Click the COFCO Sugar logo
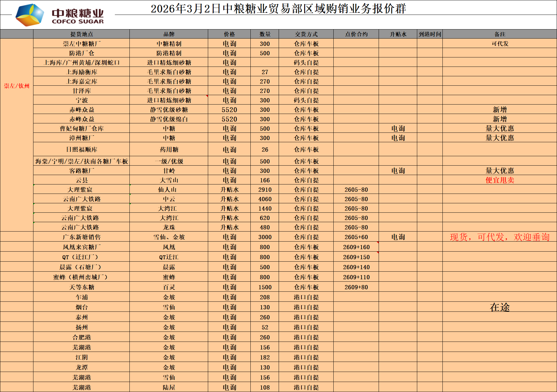Viewport: 557px width, 392px height. (x=60, y=15)
